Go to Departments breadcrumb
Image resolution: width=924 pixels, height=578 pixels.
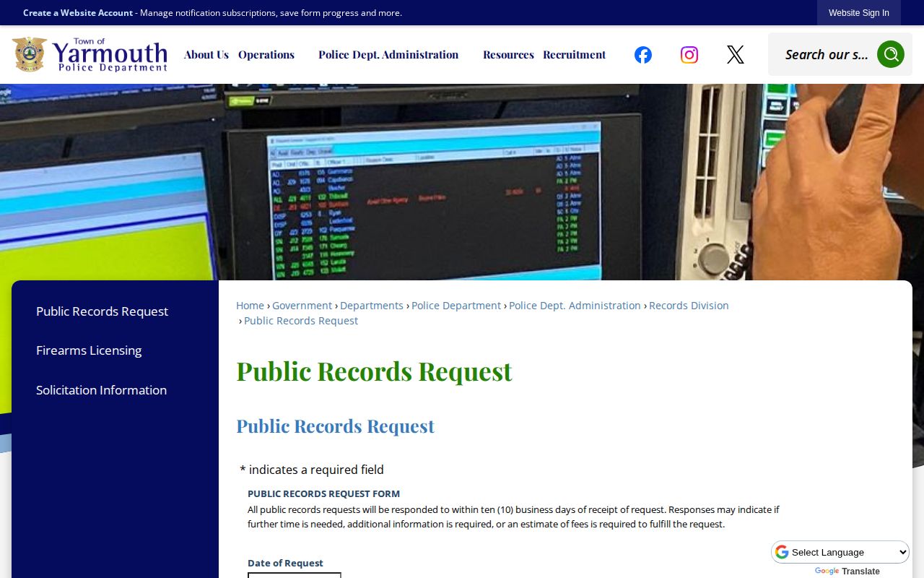pyautogui.click(x=372, y=306)
